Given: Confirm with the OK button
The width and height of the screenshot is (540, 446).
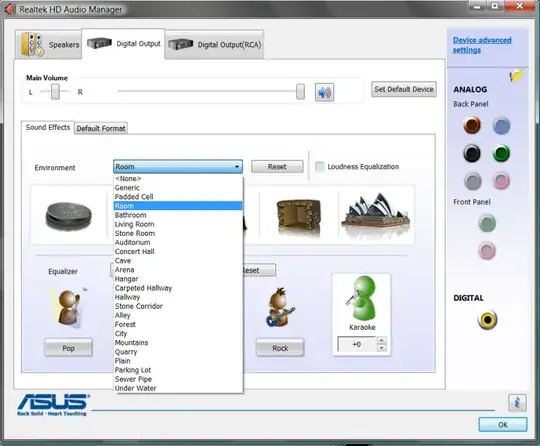Looking at the screenshot, I should coord(502,424).
